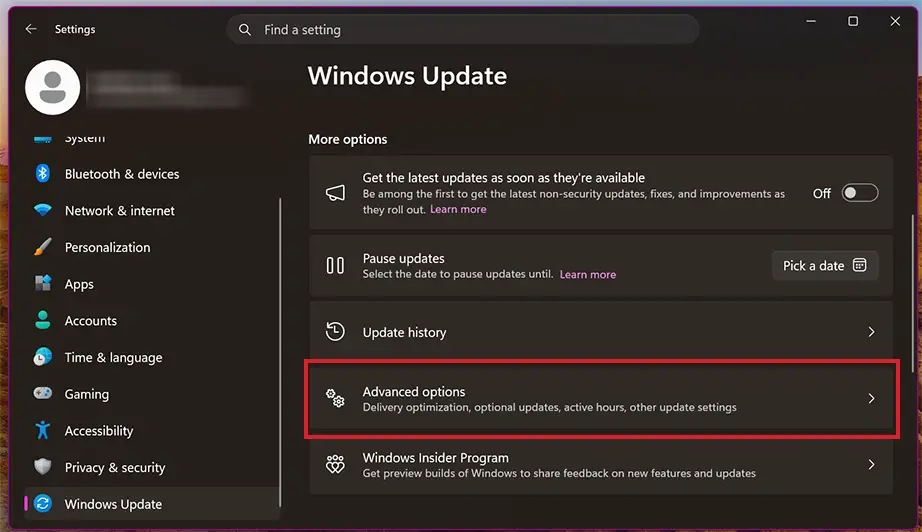Click the back arrow next to Settings

click(x=31, y=29)
